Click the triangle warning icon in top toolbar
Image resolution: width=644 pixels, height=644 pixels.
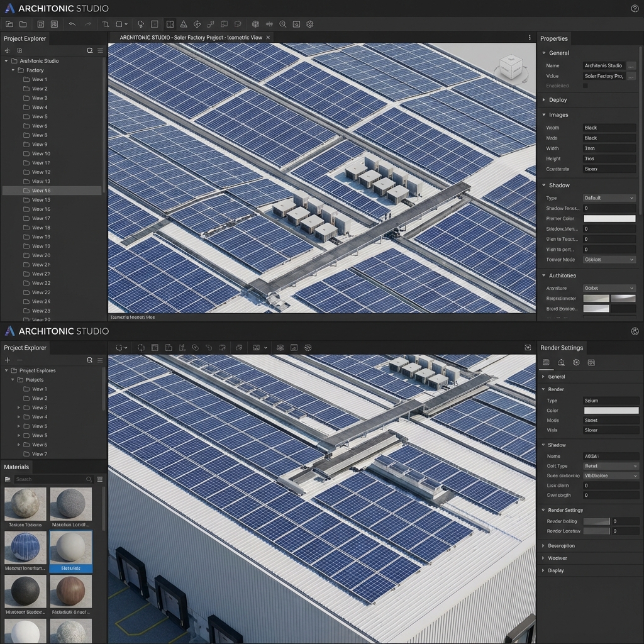tap(183, 24)
